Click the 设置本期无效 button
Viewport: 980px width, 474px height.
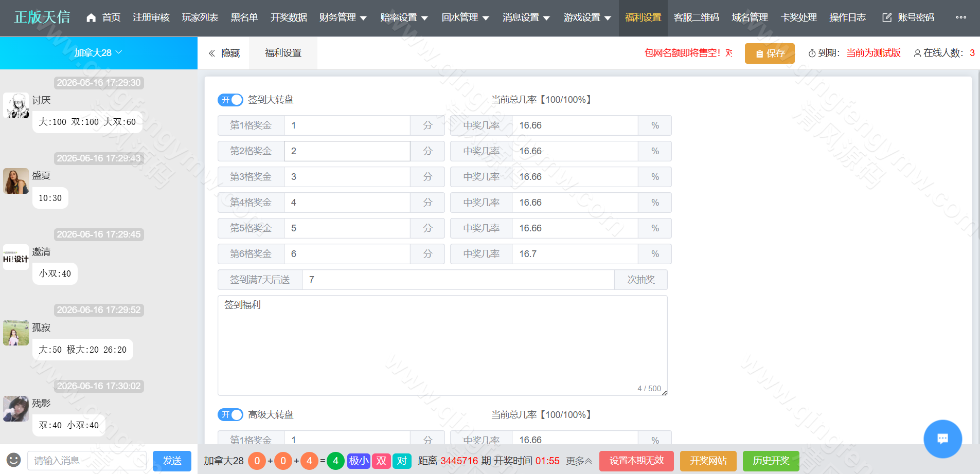pyautogui.click(x=636, y=461)
